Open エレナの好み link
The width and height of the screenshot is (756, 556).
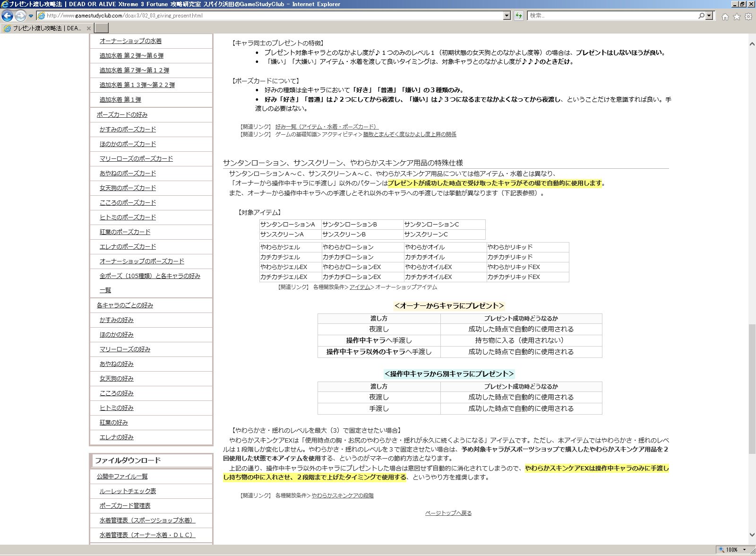(x=116, y=437)
